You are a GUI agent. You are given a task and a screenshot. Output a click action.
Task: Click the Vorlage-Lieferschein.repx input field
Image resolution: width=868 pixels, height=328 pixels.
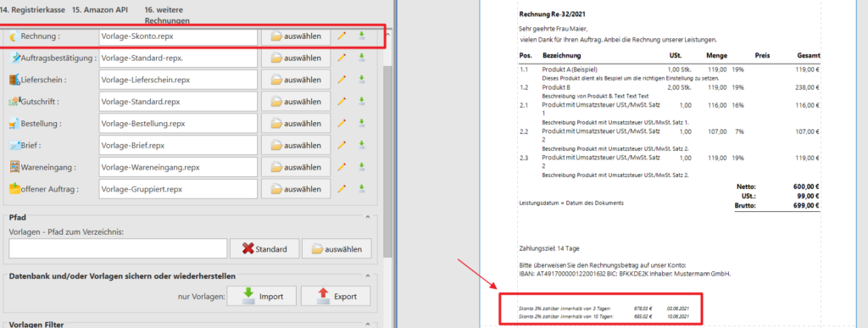[178, 80]
